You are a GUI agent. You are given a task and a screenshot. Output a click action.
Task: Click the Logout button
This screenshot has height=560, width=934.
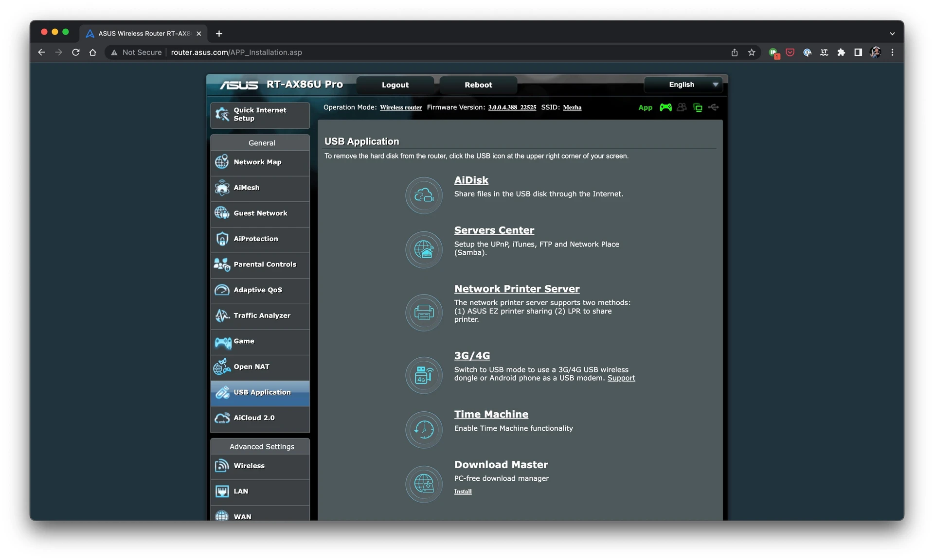click(395, 85)
